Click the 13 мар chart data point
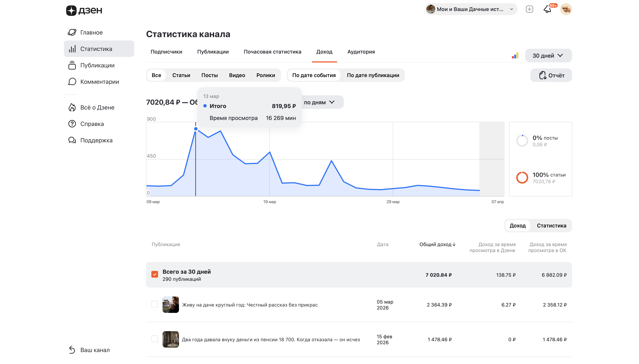This screenshot has height=364, width=639. 196,129
